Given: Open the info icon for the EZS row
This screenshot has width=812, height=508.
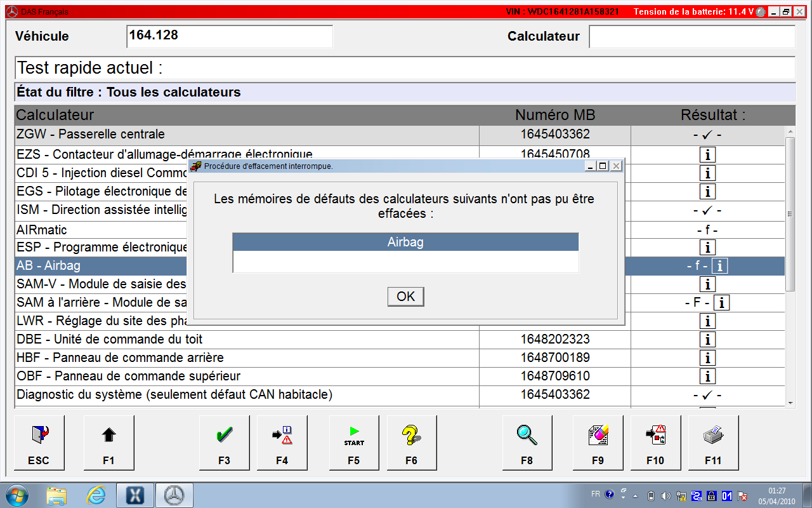Looking at the screenshot, I should [707, 154].
